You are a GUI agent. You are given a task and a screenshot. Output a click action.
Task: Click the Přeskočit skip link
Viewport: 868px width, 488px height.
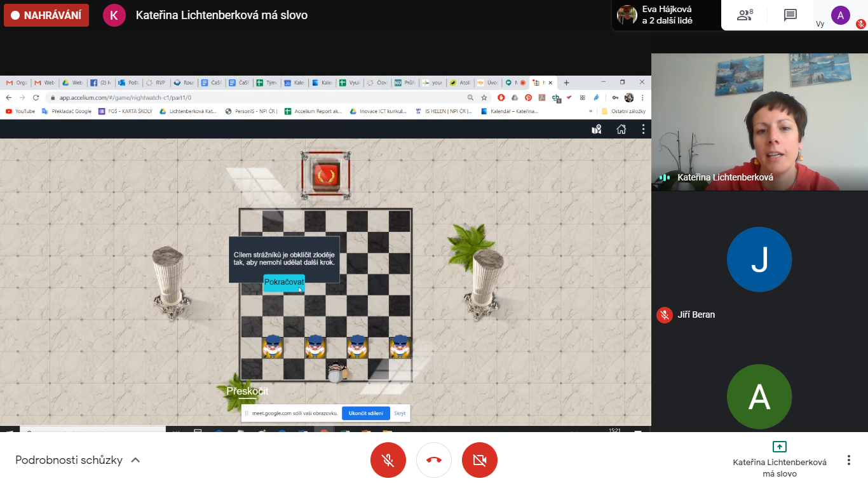(x=247, y=391)
